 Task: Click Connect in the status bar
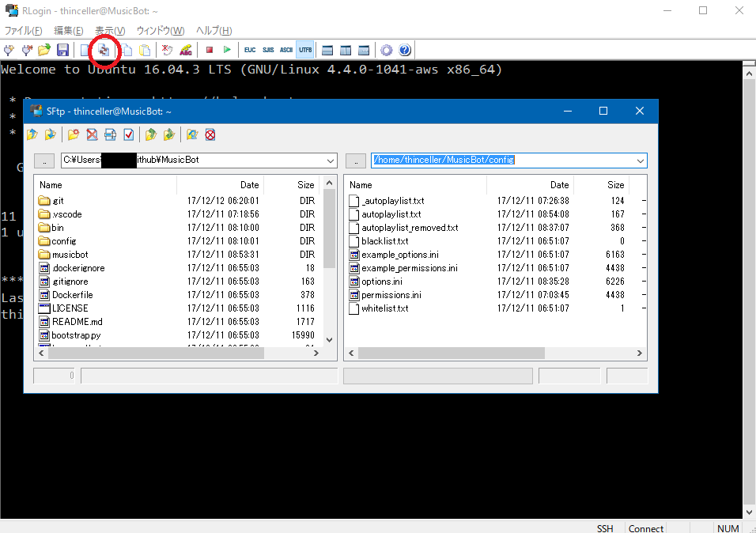pos(645,528)
